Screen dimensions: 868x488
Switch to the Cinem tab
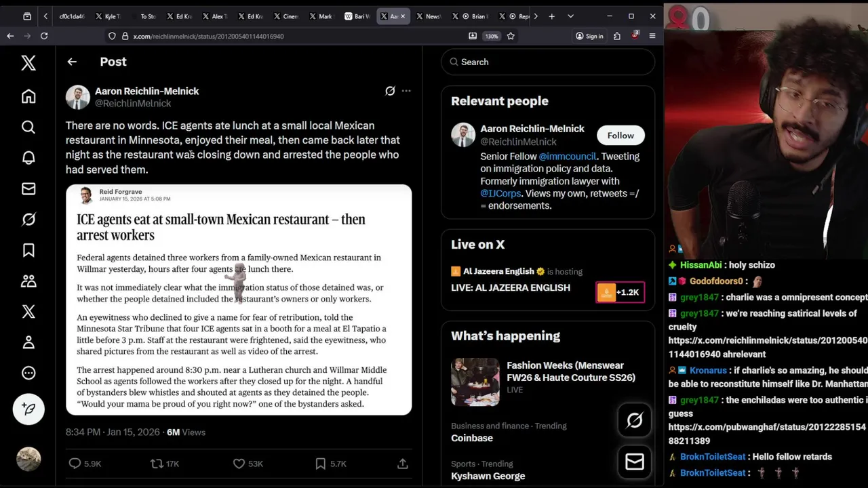[x=285, y=16]
